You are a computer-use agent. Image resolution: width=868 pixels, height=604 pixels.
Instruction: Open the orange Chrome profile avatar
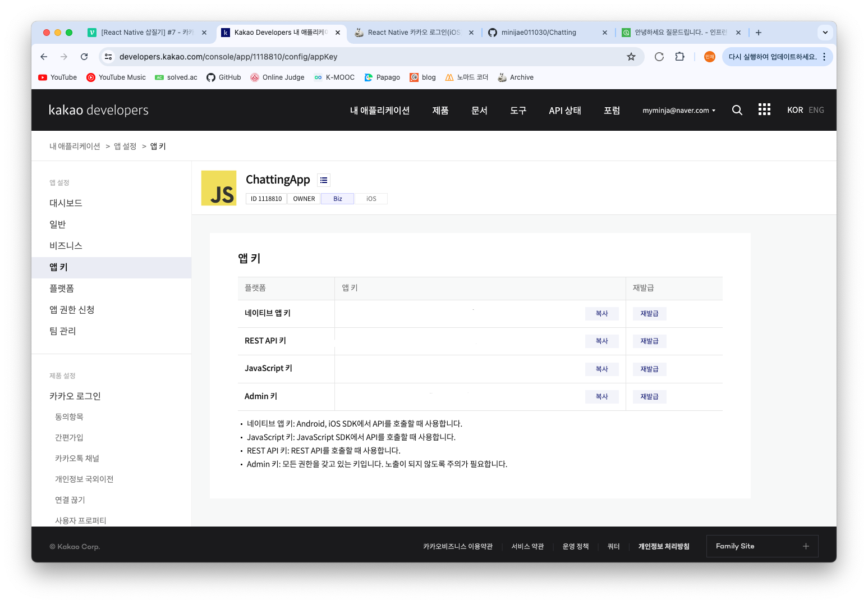point(710,57)
